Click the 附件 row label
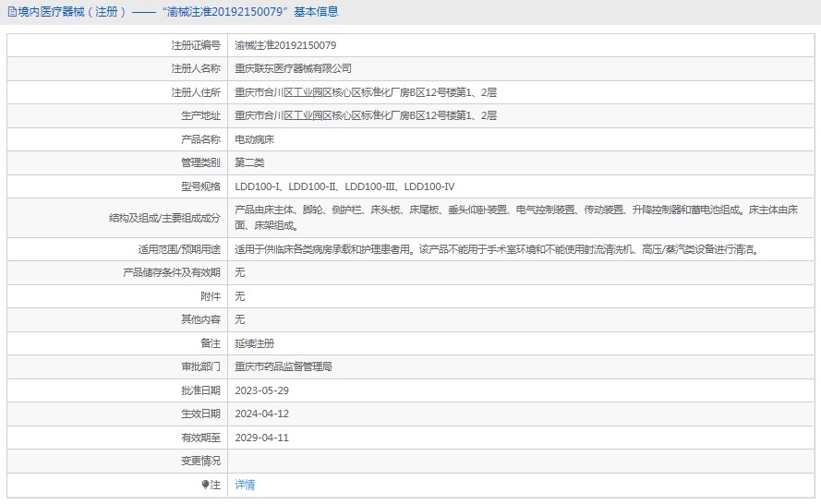Viewport: 821px width, 504px height. click(x=211, y=296)
